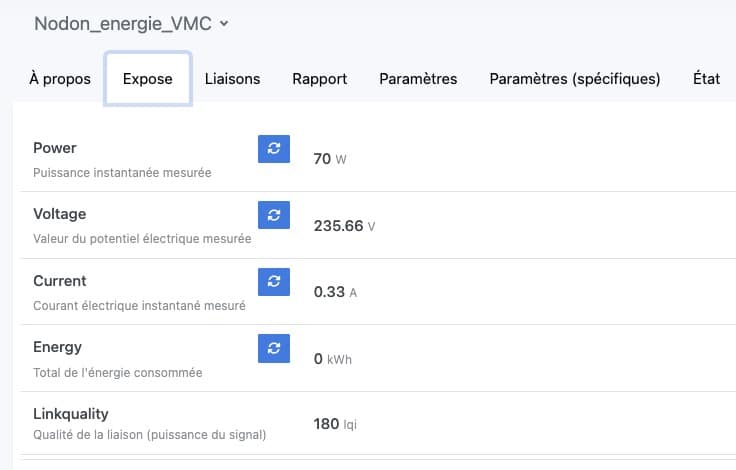Select the Expose tab

coord(147,79)
